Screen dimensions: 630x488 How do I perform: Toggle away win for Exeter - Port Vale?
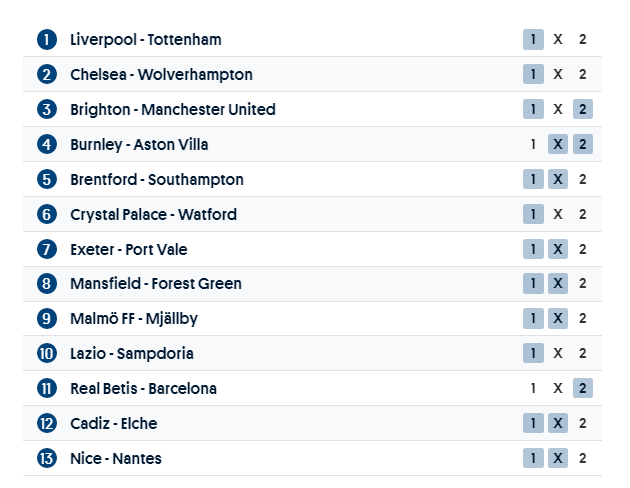point(583,249)
